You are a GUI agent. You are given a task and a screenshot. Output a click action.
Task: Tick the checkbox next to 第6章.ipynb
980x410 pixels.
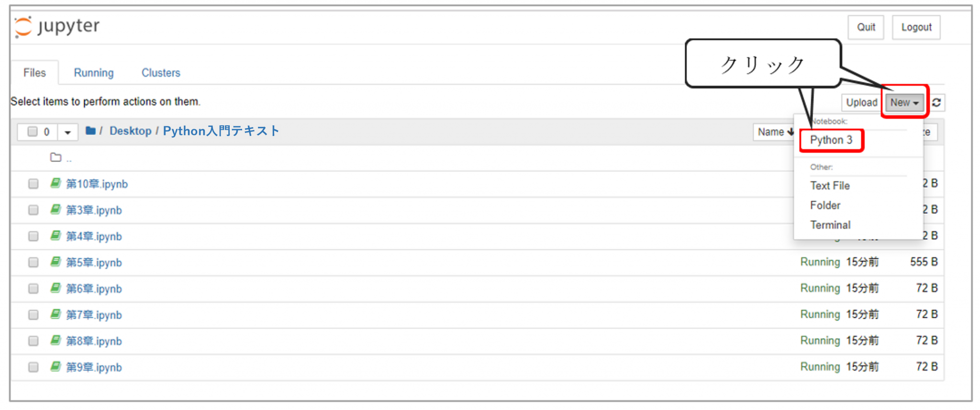[x=33, y=288]
